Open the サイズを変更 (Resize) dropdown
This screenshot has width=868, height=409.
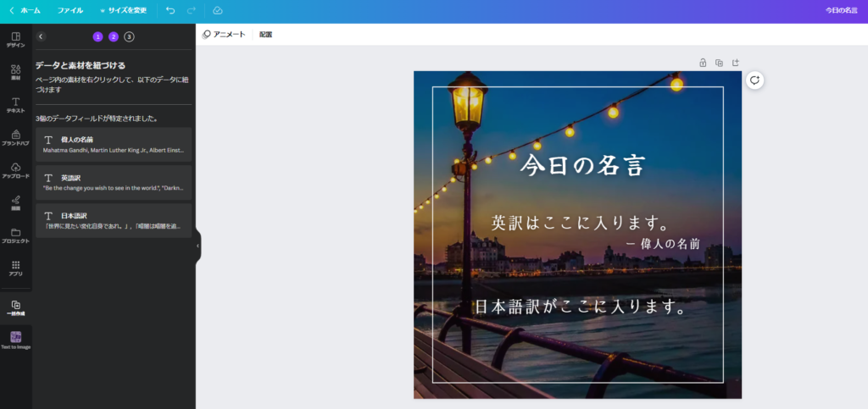tap(123, 10)
